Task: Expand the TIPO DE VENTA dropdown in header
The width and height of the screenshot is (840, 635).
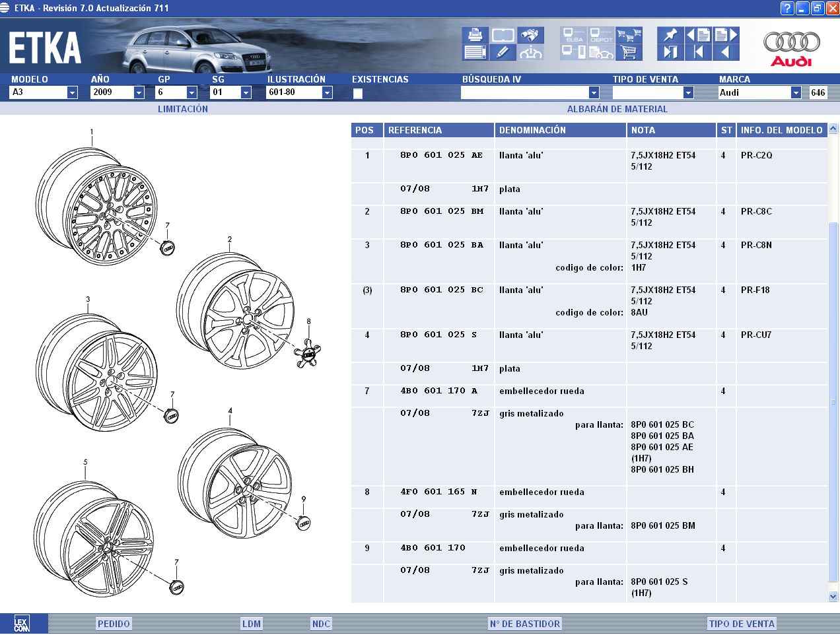Action: click(687, 93)
